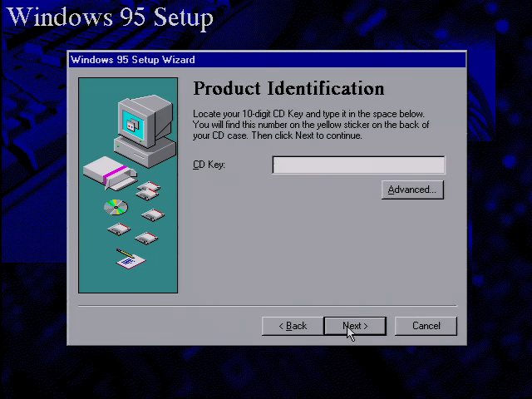532x399 pixels.
Task: Click the 'Locate your 10-digit CD Key' instruction text
Action: [311, 125]
